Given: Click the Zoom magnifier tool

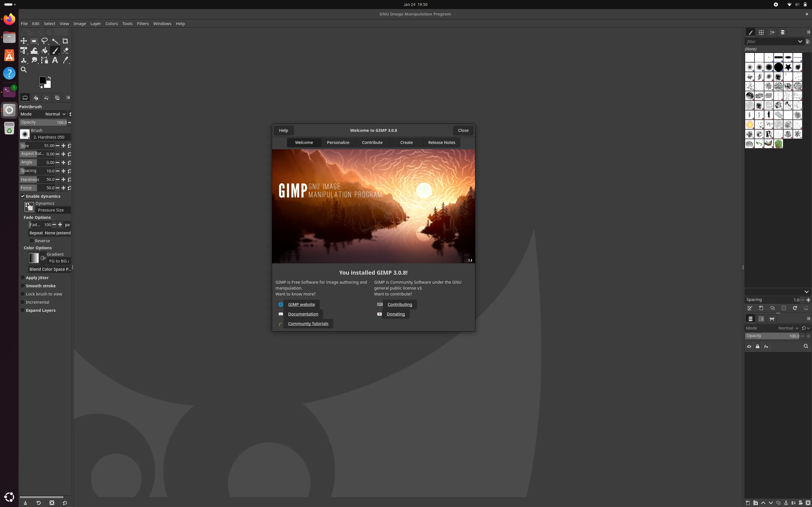Looking at the screenshot, I should pos(23,70).
